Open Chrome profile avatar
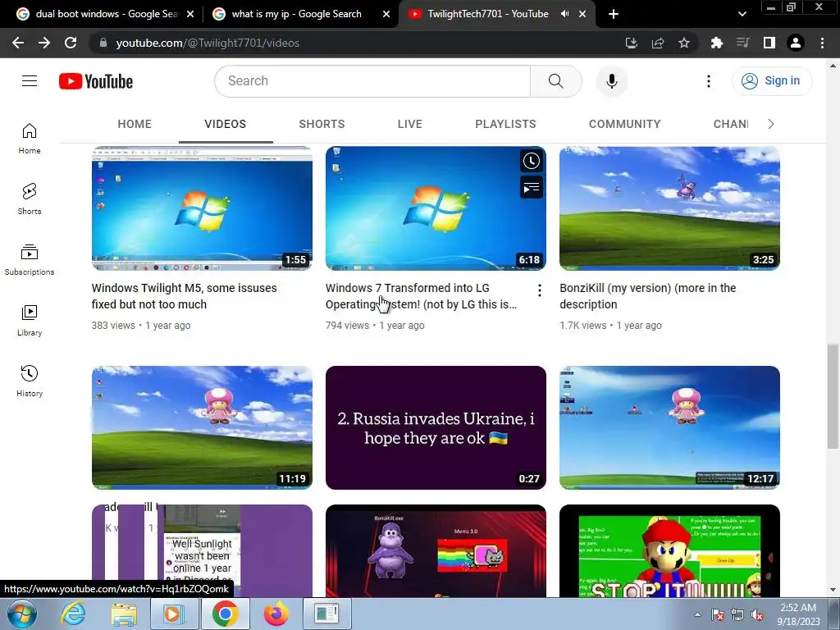The width and height of the screenshot is (840, 630). tap(796, 43)
